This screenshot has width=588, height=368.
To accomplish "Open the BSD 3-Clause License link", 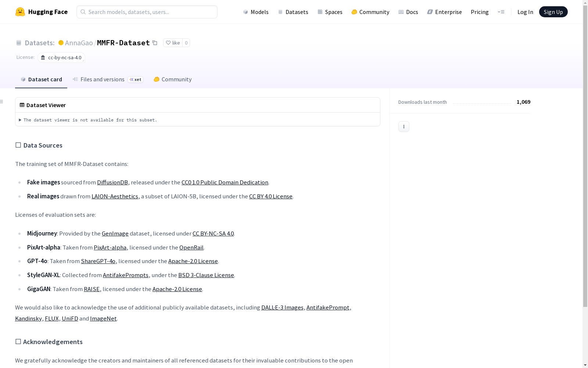I will click(206, 275).
